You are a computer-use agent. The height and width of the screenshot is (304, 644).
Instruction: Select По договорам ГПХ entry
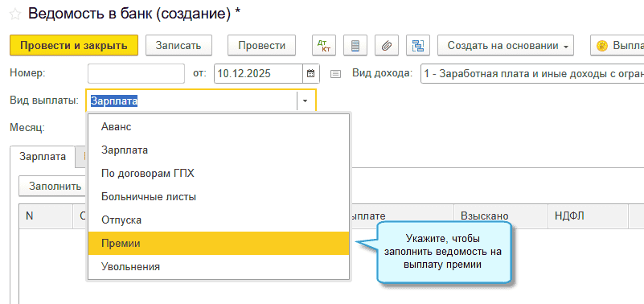click(219, 174)
